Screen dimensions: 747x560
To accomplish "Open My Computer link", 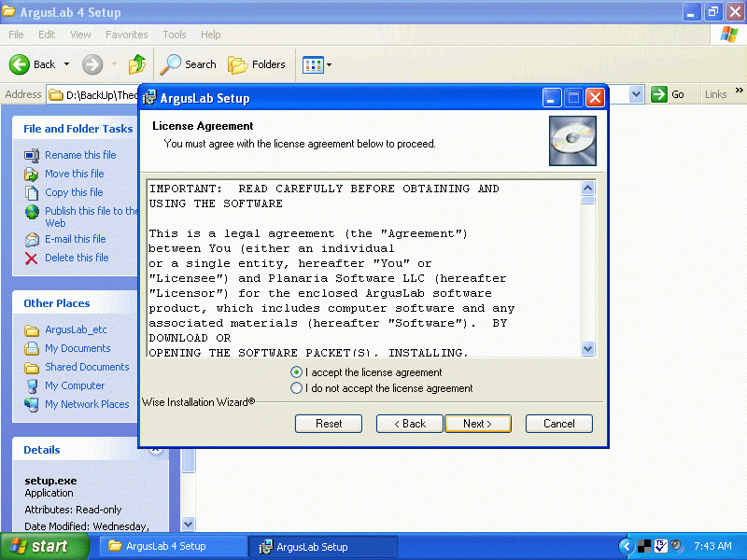I will point(75,385).
